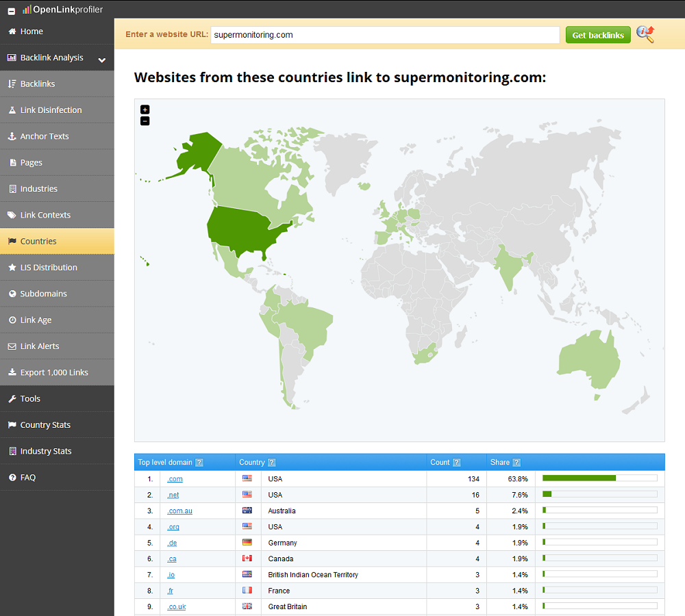Click the Australia flag in row 3
This screenshot has width=685, height=616.
click(247, 511)
